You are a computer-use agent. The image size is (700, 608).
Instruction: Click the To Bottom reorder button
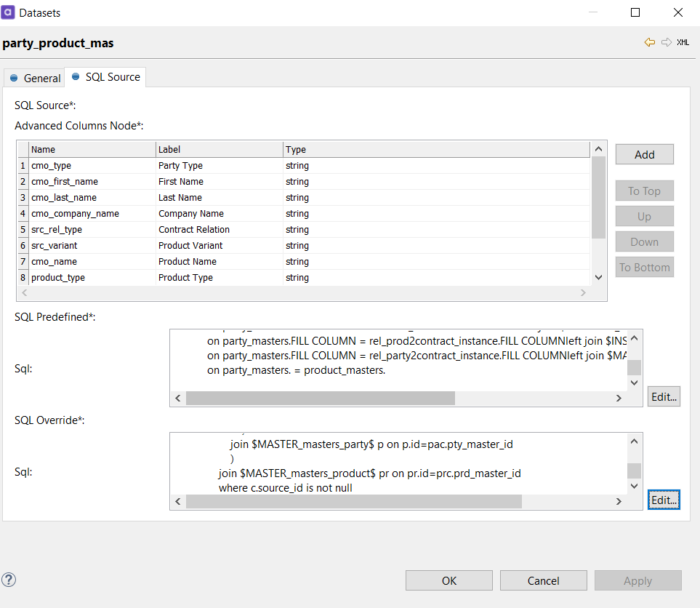tap(644, 267)
